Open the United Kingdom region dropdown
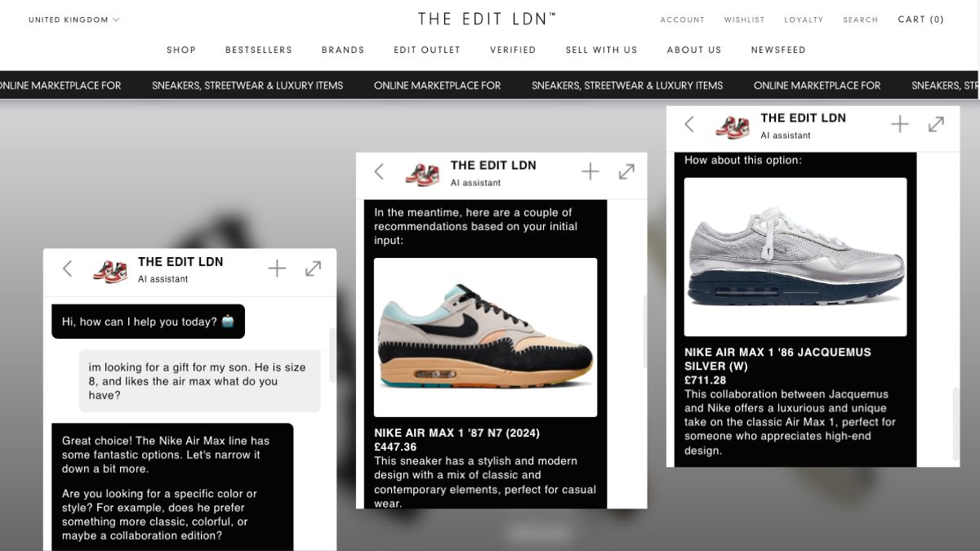This screenshot has width=980, height=551. (x=73, y=20)
